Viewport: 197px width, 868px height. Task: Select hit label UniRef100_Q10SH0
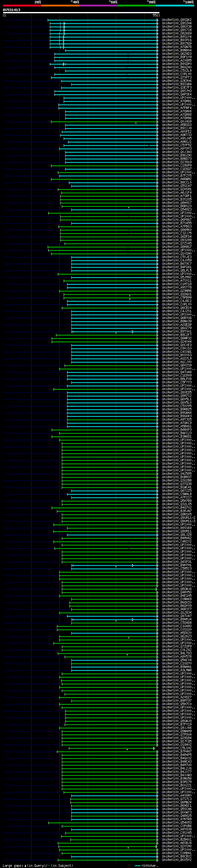(x=177, y=254)
